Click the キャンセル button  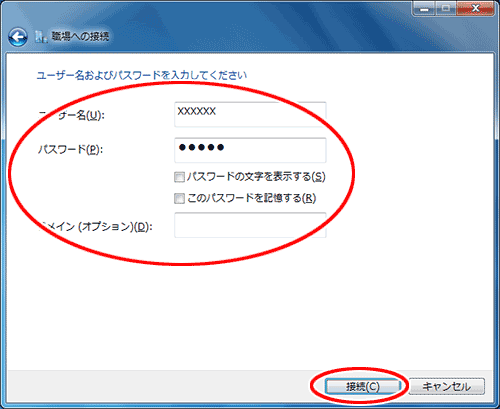[447, 387]
